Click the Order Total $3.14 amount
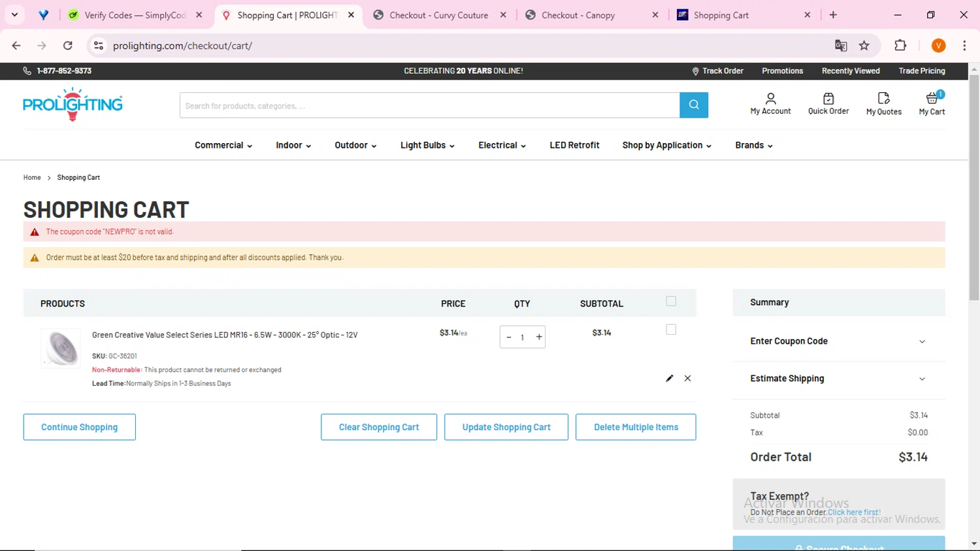This screenshot has height=551, width=980. pyautogui.click(x=913, y=457)
